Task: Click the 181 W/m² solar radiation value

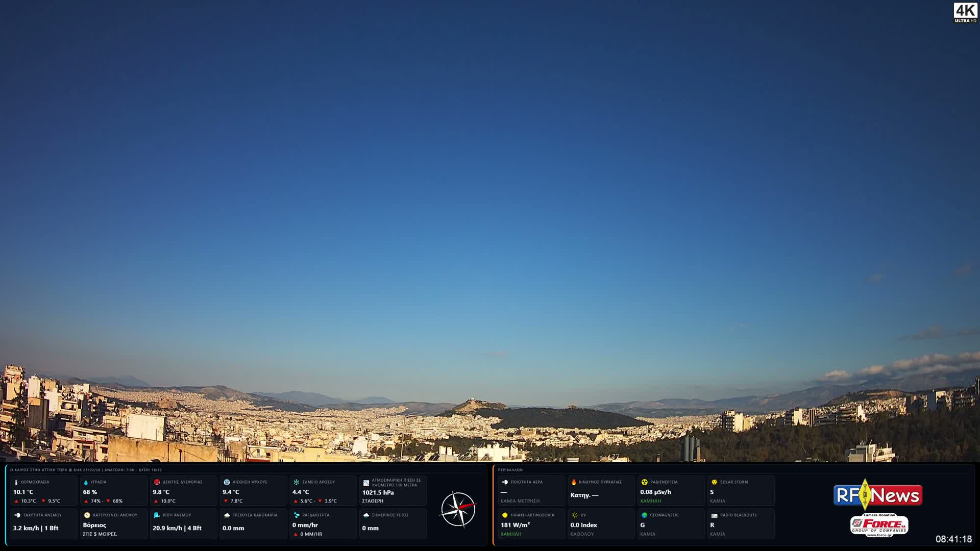Action: point(515,525)
